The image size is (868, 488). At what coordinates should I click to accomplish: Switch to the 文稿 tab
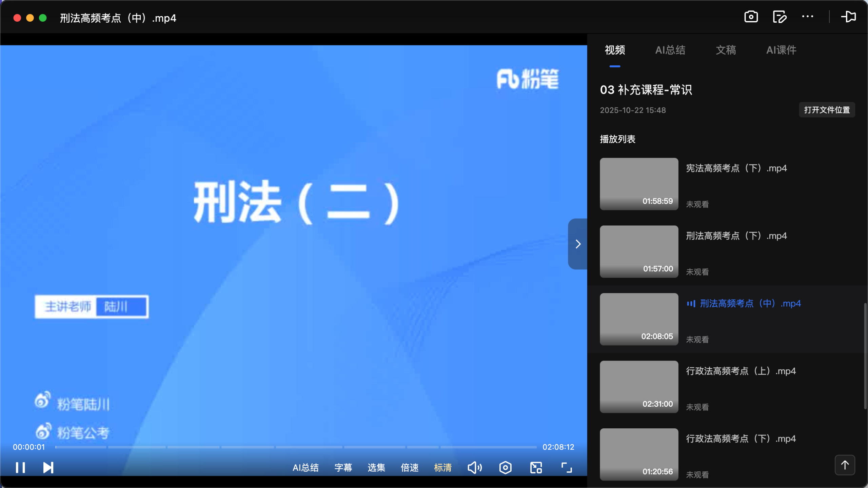[726, 50]
